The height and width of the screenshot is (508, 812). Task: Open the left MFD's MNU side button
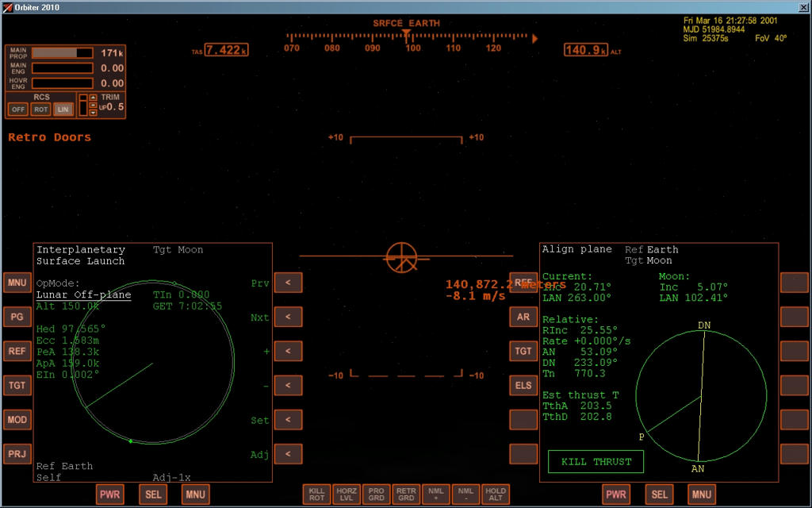tap(17, 283)
